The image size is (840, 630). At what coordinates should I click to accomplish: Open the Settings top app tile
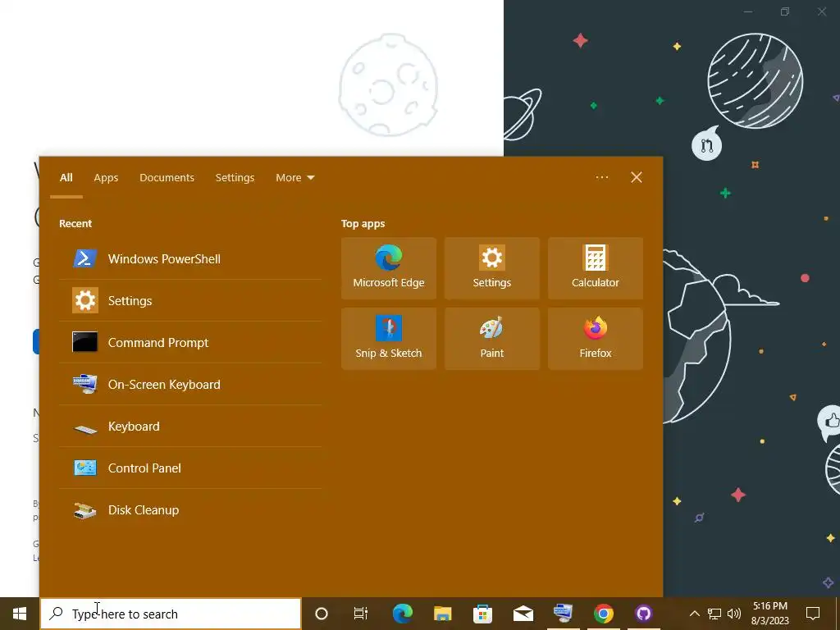(x=492, y=268)
